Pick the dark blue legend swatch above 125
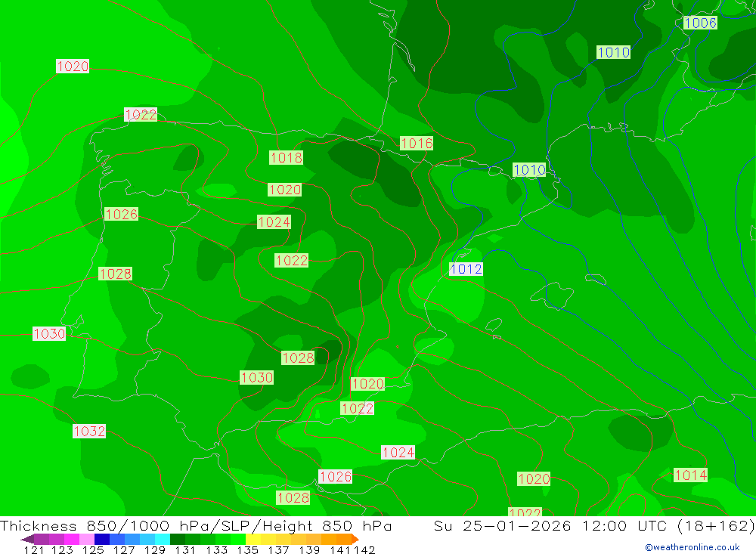Viewport: 756px width, 554px height. [102, 539]
